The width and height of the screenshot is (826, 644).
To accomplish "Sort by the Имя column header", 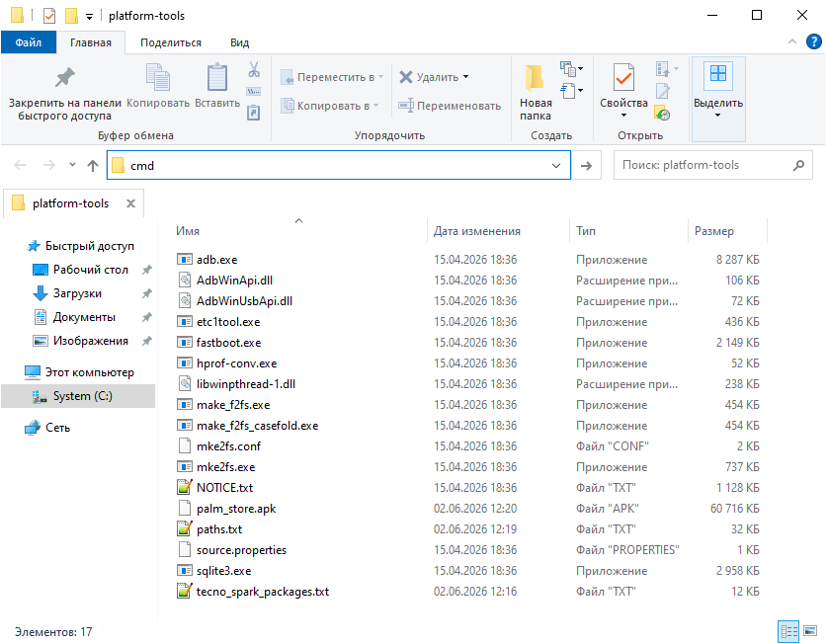I will 188,231.
